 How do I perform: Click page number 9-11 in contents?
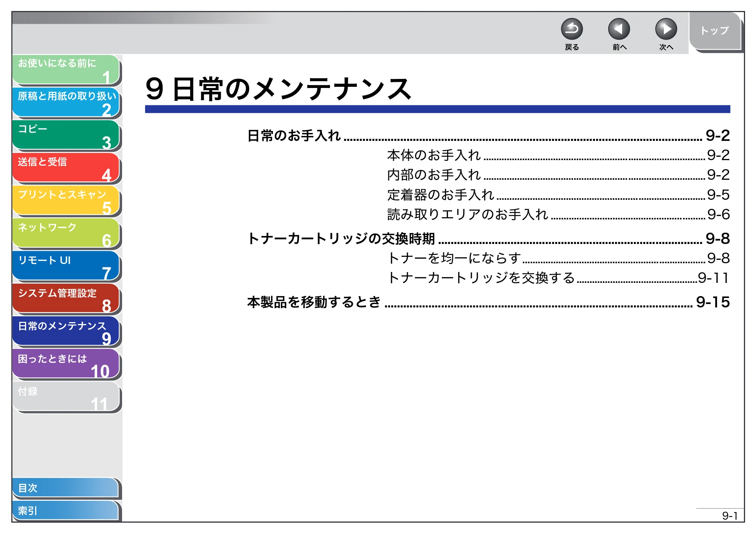pos(714,278)
